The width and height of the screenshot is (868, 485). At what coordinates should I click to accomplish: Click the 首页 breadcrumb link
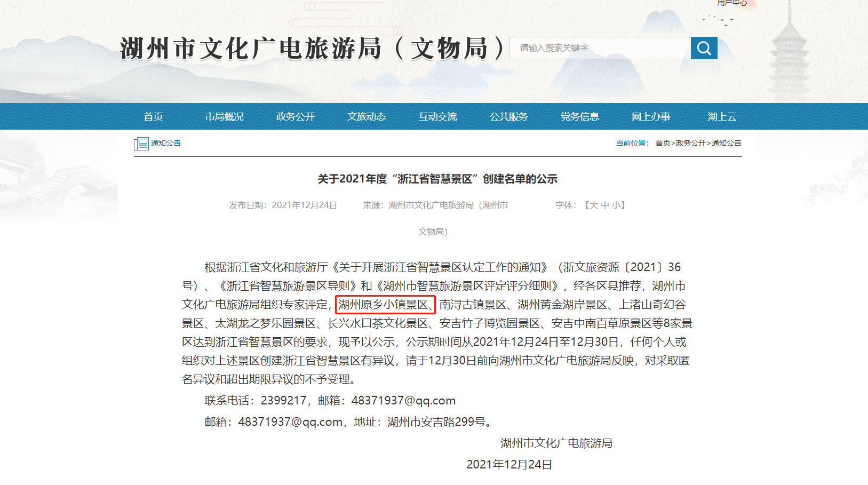663,143
